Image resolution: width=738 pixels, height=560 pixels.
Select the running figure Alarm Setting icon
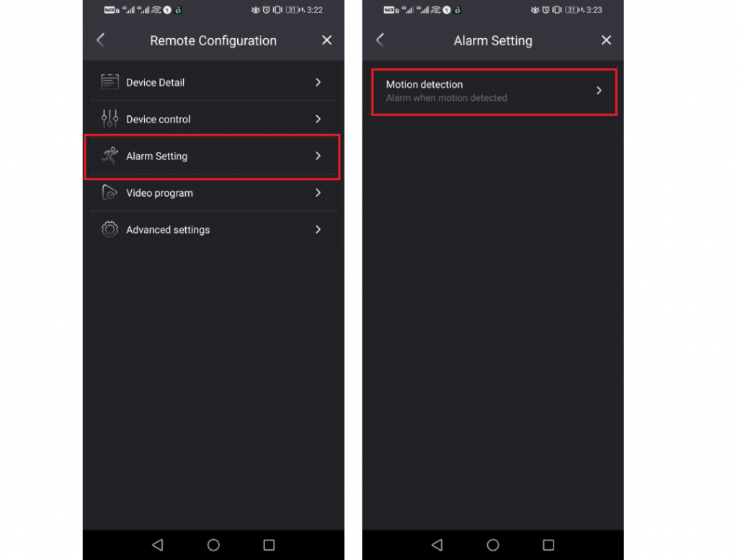click(110, 155)
